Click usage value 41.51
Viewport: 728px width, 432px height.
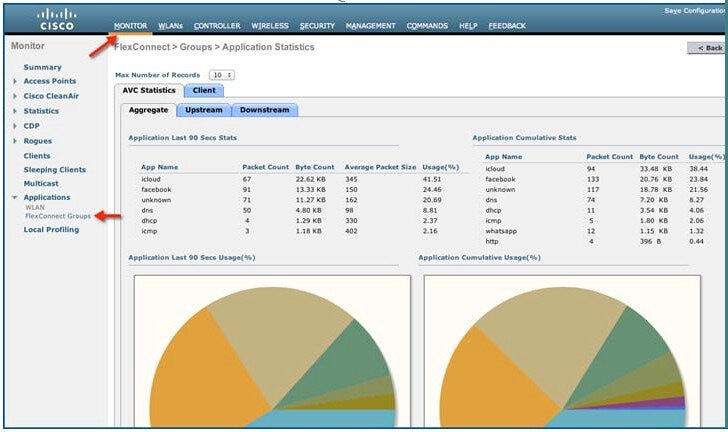[x=432, y=179]
